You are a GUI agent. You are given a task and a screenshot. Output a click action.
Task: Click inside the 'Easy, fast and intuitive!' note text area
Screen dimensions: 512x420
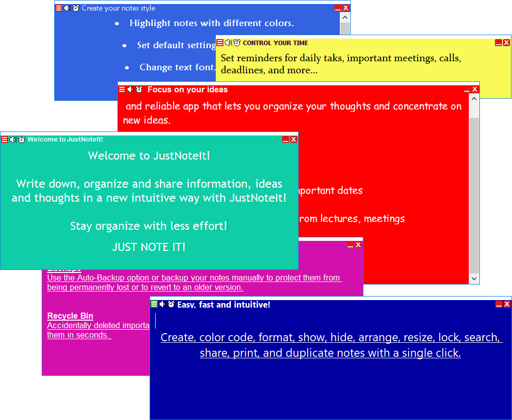tap(326, 381)
